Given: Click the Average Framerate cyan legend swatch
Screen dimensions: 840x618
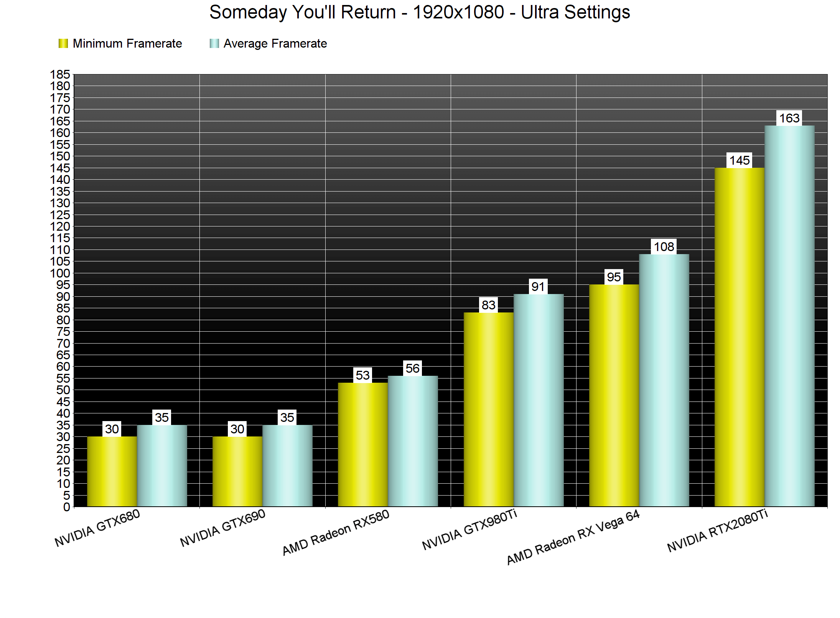Looking at the screenshot, I should point(214,43).
